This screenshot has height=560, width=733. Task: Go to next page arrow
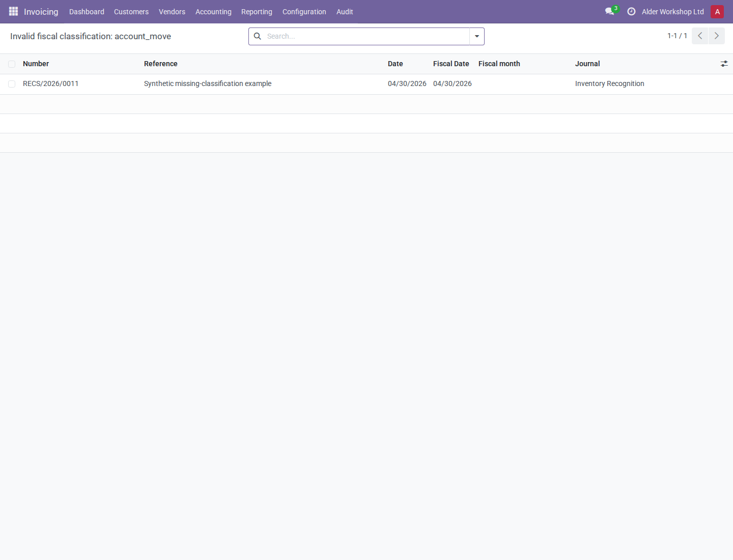[717, 36]
